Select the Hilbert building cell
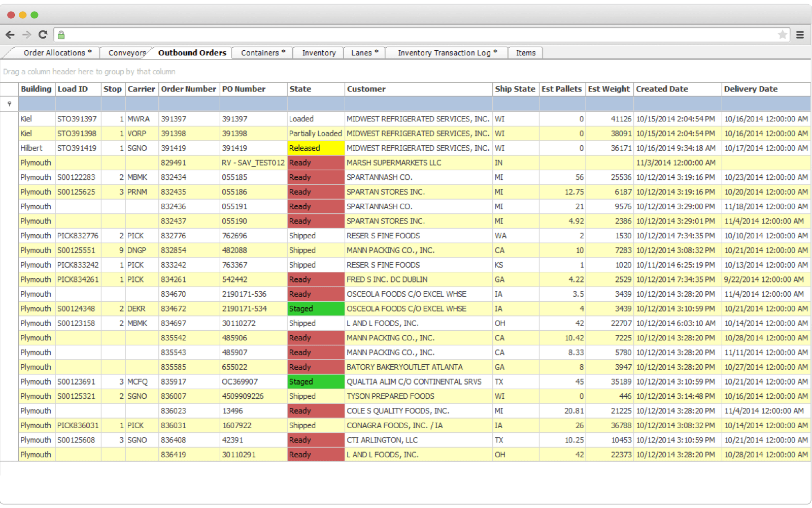Screen dimensions: 812x508 (37, 148)
